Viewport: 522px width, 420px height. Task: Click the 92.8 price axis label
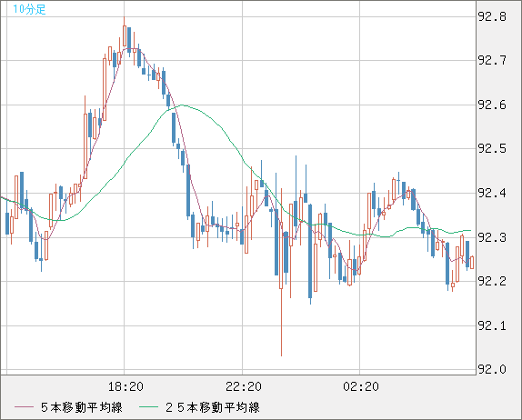coord(492,16)
